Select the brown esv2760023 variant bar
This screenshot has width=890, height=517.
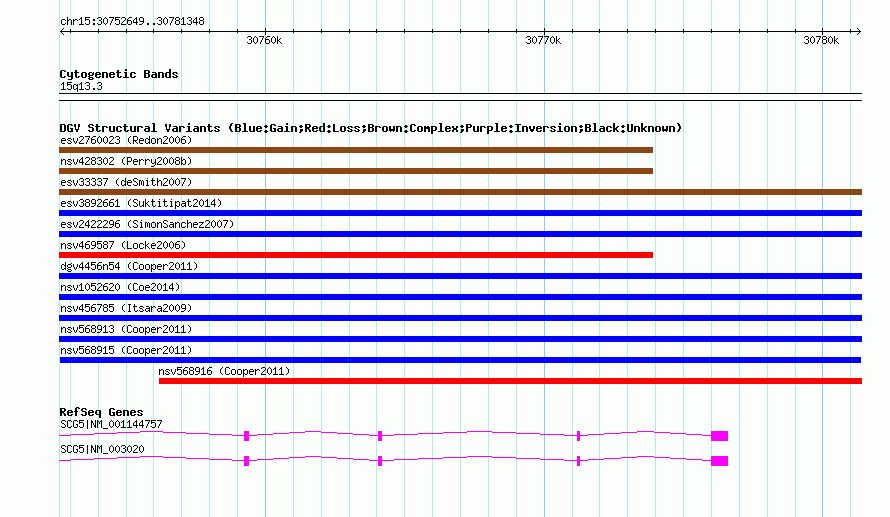coord(356,150)
